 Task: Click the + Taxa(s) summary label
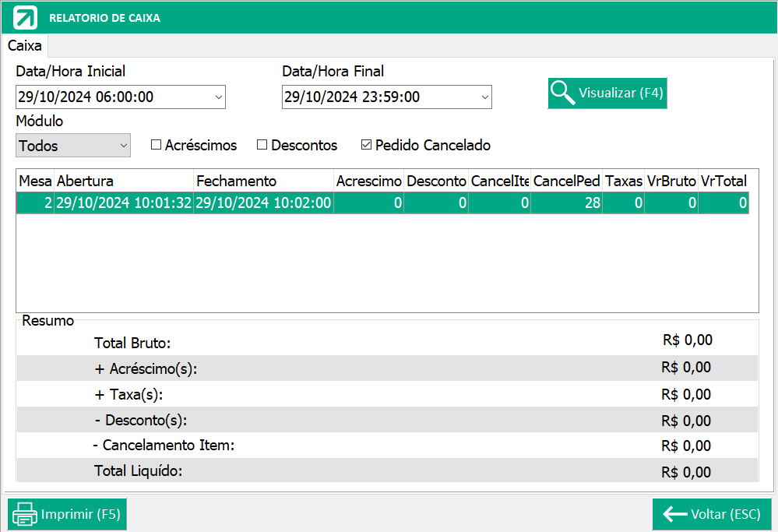(x=129, y=395)
